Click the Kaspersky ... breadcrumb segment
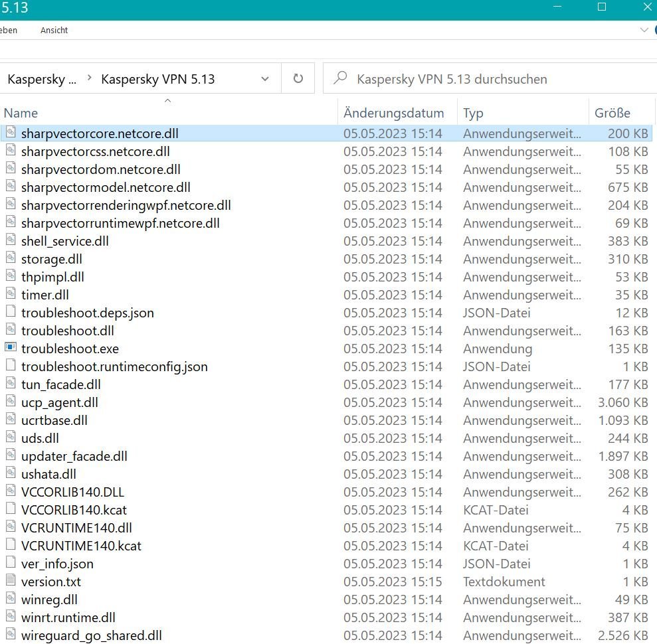657x644 pixels. click(x=42, y=79)
